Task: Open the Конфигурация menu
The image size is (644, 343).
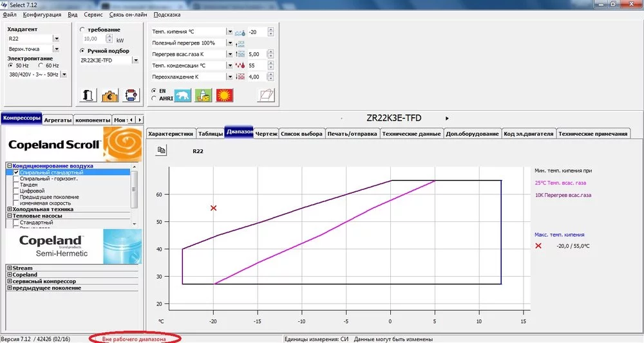Action: tap(42, 14)
